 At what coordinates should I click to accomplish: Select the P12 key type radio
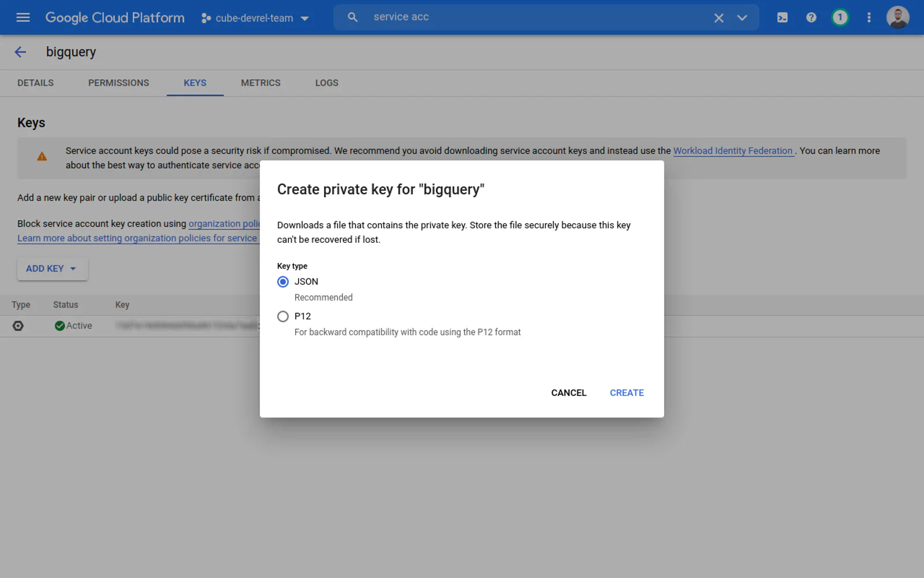tap(283, 316)
